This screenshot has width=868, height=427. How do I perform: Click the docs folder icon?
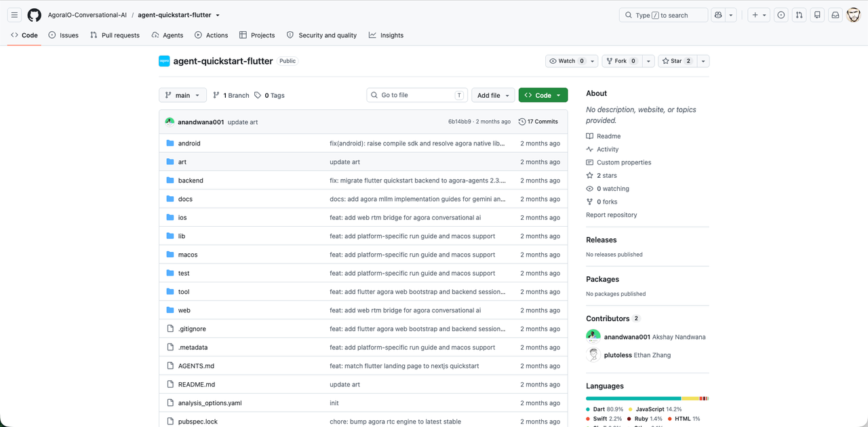point(170,199)
